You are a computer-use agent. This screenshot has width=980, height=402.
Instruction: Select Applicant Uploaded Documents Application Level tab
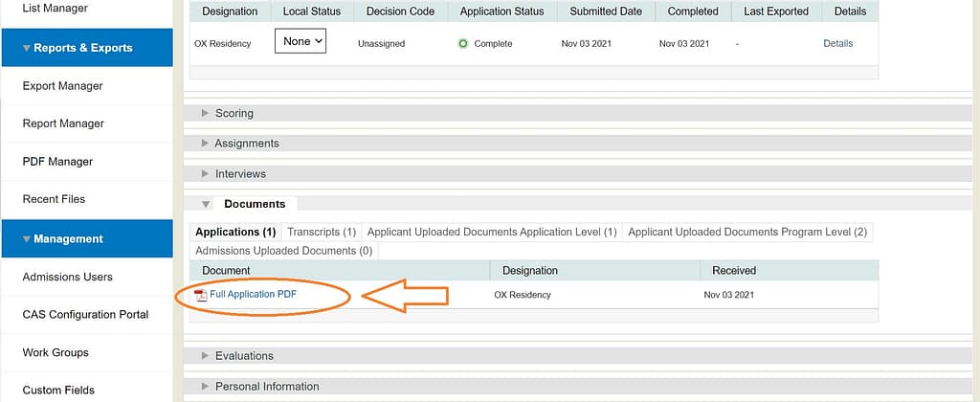coord(492,232)
